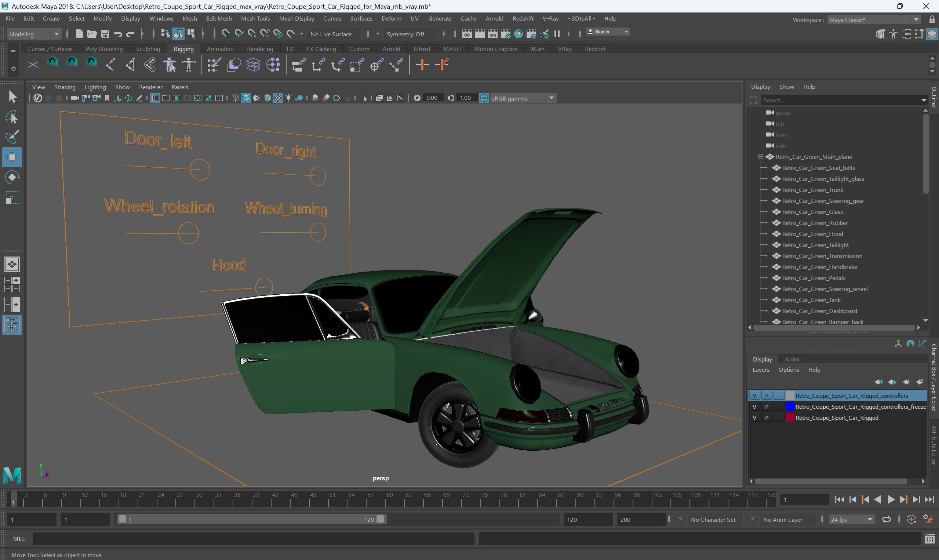Click the Open Scene folder icon
Viewport: 939px width, 560px height.
pyautogui.click(x=92, y=34)
